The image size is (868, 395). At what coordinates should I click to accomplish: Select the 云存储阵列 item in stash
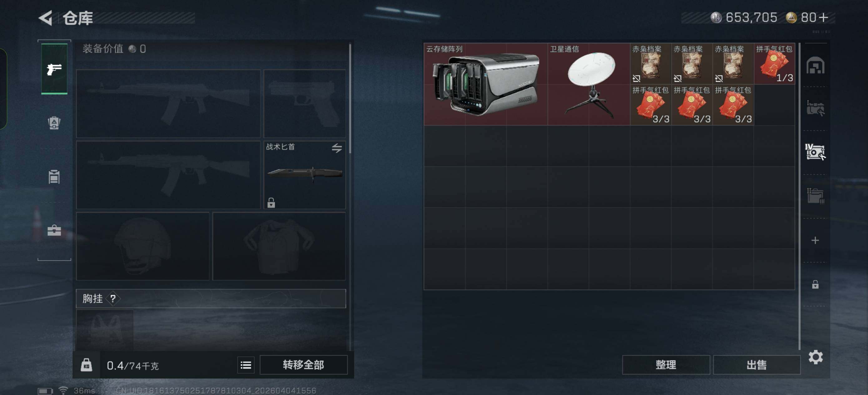pyautogui.click(x=486, y=84)
